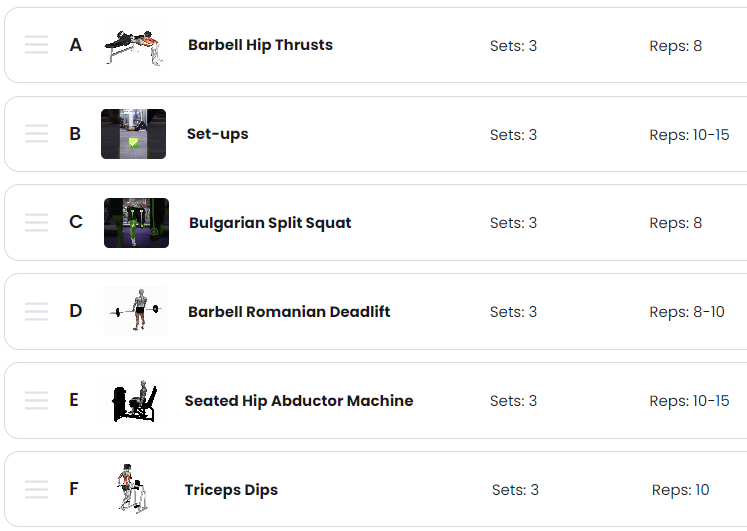This screenshot has height=531, width=747.
Task: Click the Seated Hip Abductor Machine drag handle
Action: [x=36, y=401]
